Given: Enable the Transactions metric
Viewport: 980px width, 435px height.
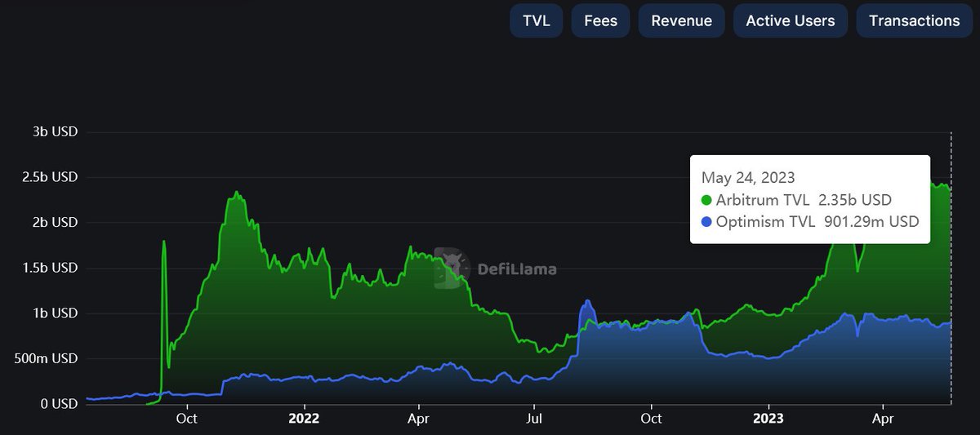Looking at the screenshot, I should 915,20.
